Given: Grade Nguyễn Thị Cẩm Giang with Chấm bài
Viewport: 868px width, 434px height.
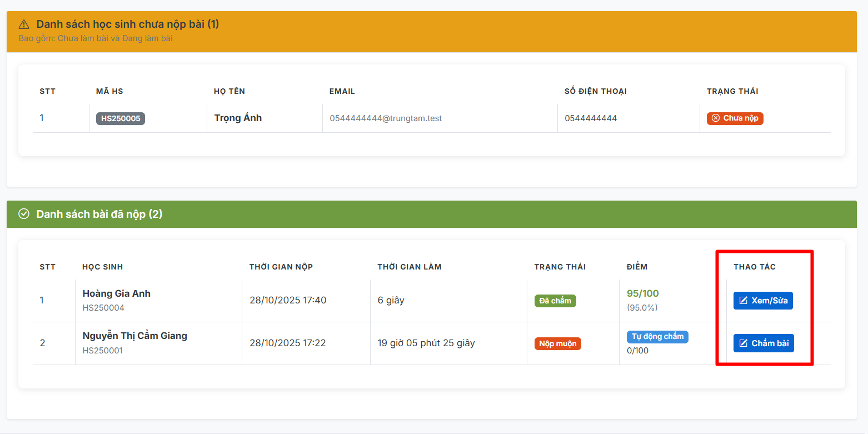Looking at the screenshot, I should pyautogui.click(x=764, y=343).
